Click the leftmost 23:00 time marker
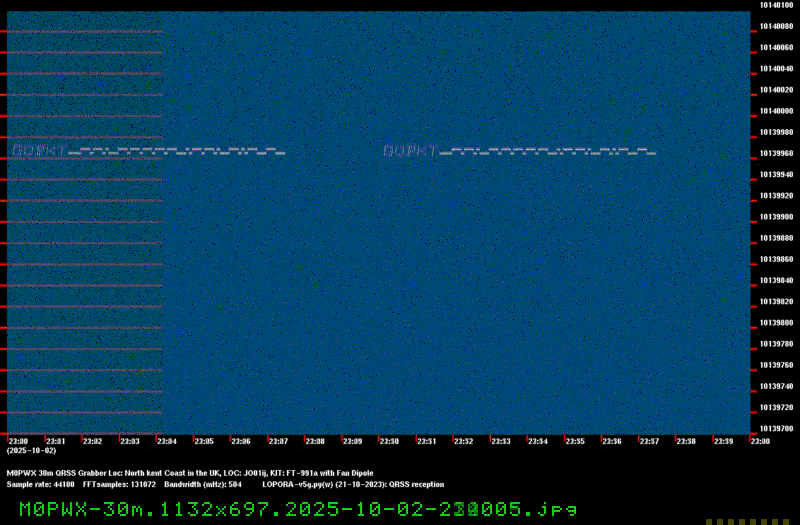The width and height of the screenshot is (800, 525). (x=18, y=441)
